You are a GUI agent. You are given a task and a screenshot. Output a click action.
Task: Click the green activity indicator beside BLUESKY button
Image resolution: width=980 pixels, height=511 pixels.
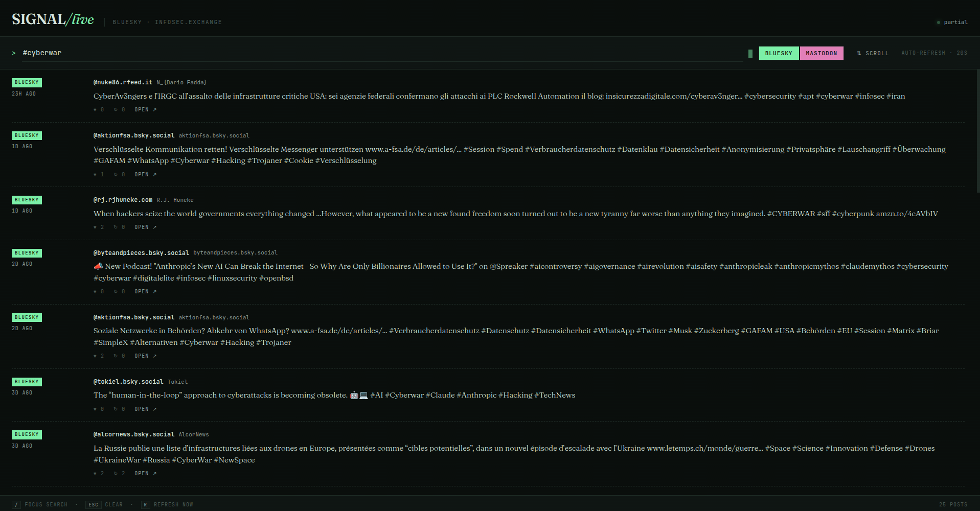click(749, 53)
